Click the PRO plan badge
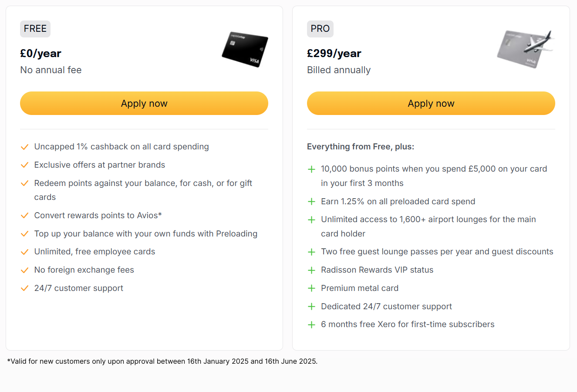The image size is (577, 392). coord(320,29)
